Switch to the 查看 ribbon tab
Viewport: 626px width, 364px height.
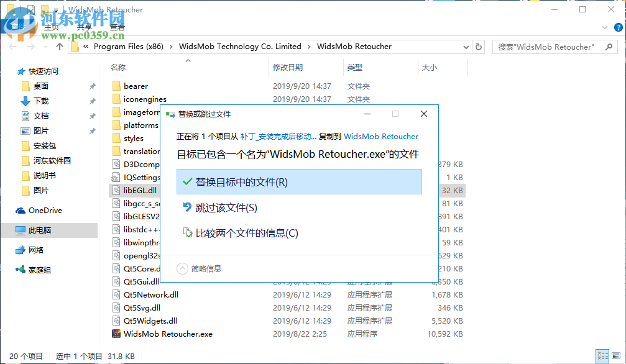[x=117, y=27]
